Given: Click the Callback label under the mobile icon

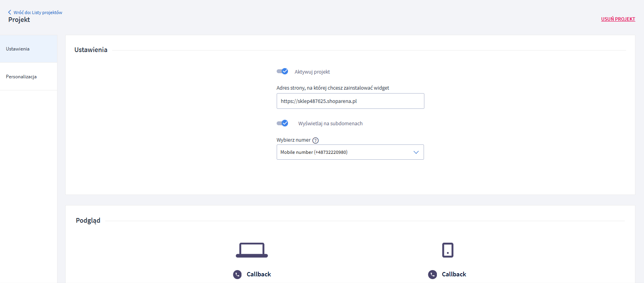Looking at the screenshot, I should pos(454,274).
